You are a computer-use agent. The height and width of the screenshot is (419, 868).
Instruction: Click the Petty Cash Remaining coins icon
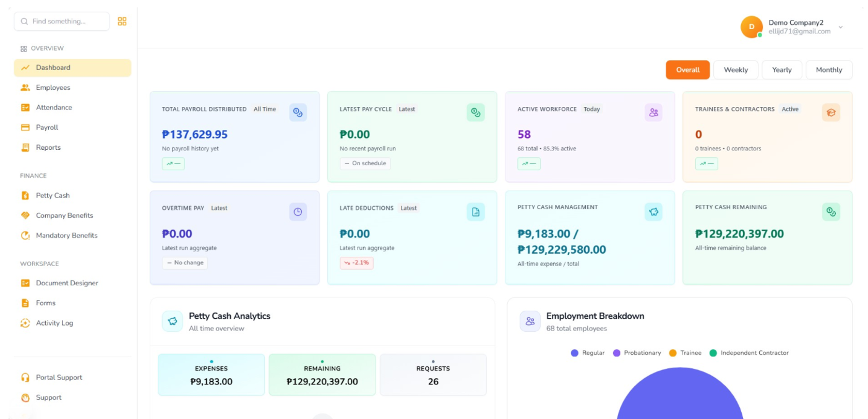point(831,212)
